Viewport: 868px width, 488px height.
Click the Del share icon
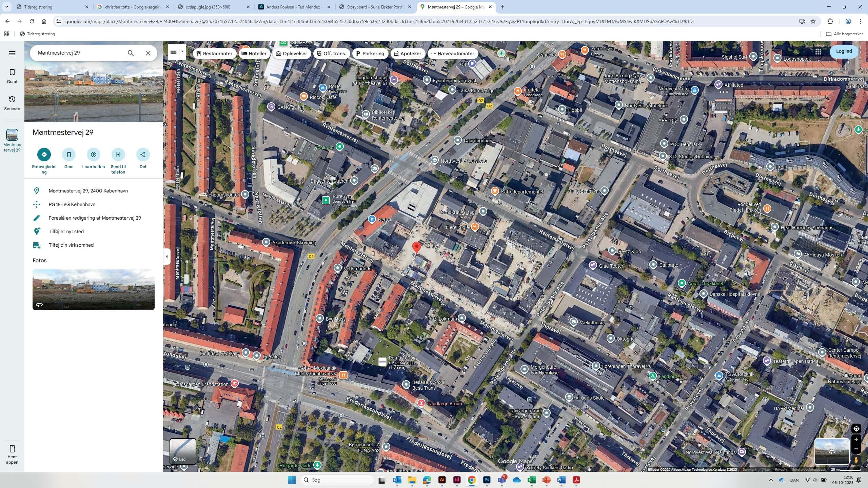143,155
